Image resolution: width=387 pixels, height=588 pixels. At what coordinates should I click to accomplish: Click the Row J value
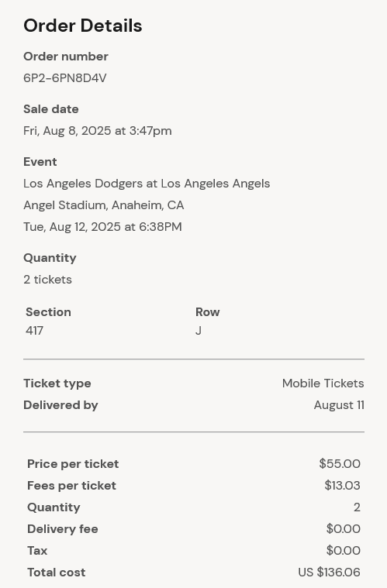point(199,331)
